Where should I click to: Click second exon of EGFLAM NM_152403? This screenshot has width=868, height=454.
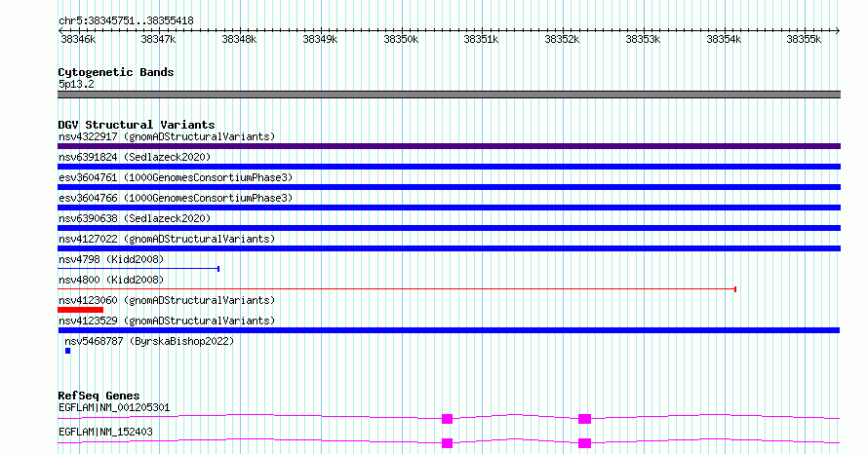(584, 443)
